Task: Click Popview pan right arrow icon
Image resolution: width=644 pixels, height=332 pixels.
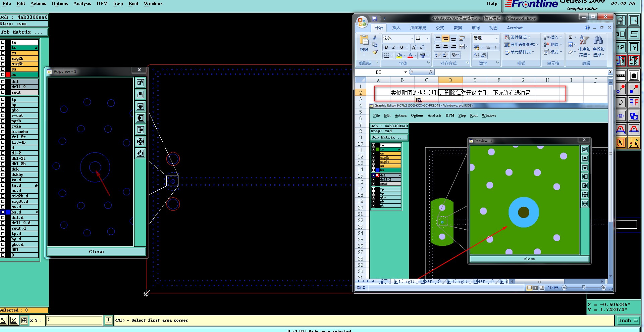Action: pos(140,130)
